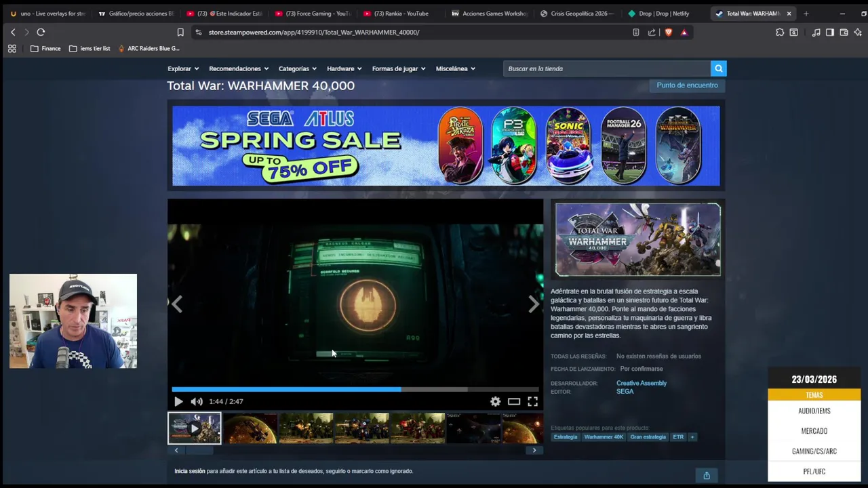Open the Finance bookmarks folder
This screenshot has width=868, height=488.
pyautogui.click(x=45, y=48)
